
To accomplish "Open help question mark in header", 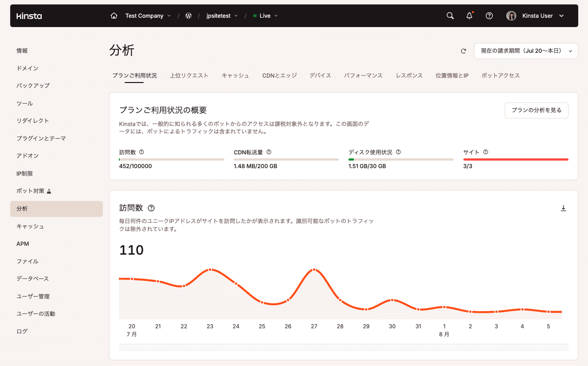I will tap(489, 16).
